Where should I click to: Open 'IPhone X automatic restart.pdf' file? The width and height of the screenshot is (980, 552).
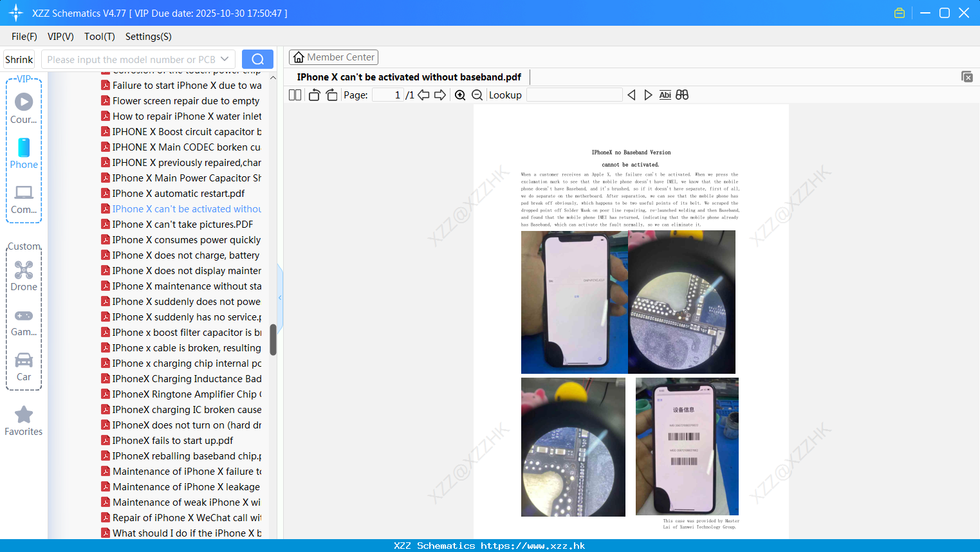[173, 193]
